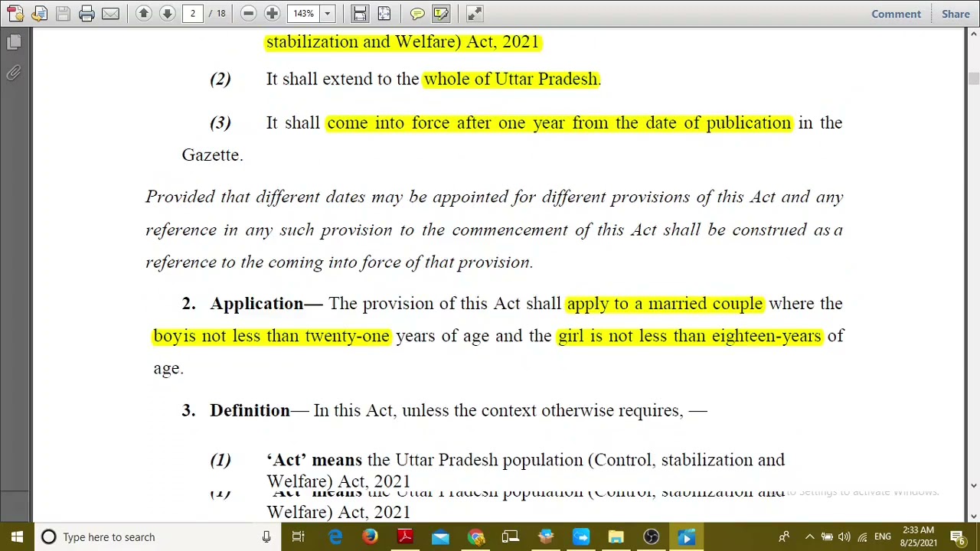
Task: Click highlighted 'boy is not less than twenty-one'
Action: (271, 335)
